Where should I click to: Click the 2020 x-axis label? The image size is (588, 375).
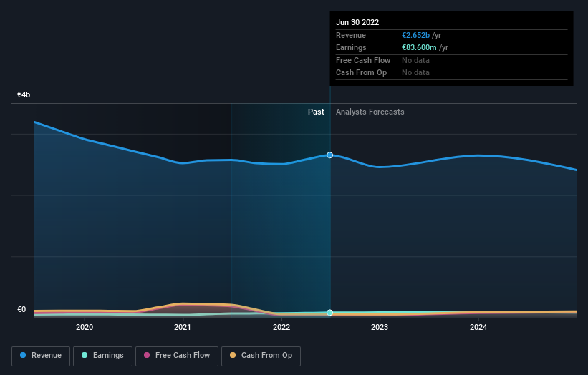85,327
